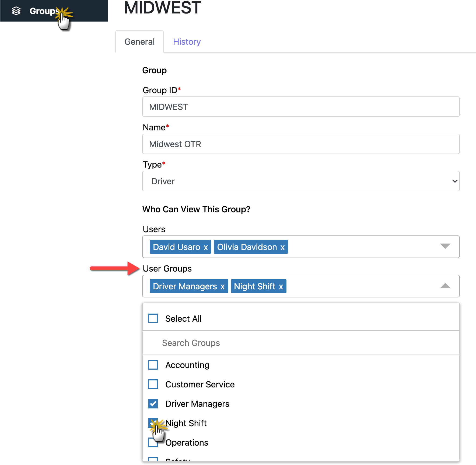Uncheck the Driver Managers checkbox
Viewport: 476px width, 465px height.
(153, 404)
